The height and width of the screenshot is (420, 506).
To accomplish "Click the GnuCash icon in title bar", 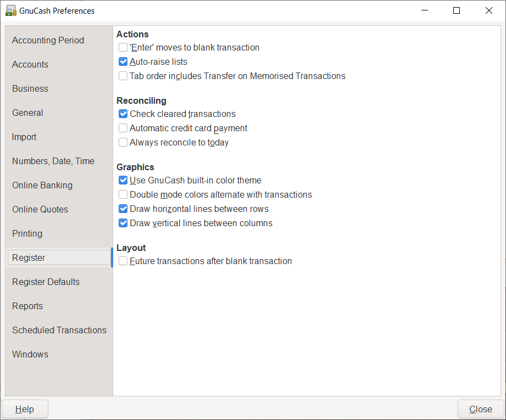I will [10, 10].
